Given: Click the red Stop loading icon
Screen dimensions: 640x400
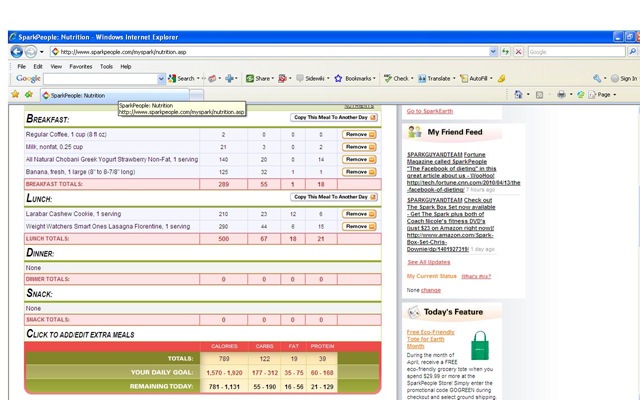Looking at the screenshot, I should [518, 52].
